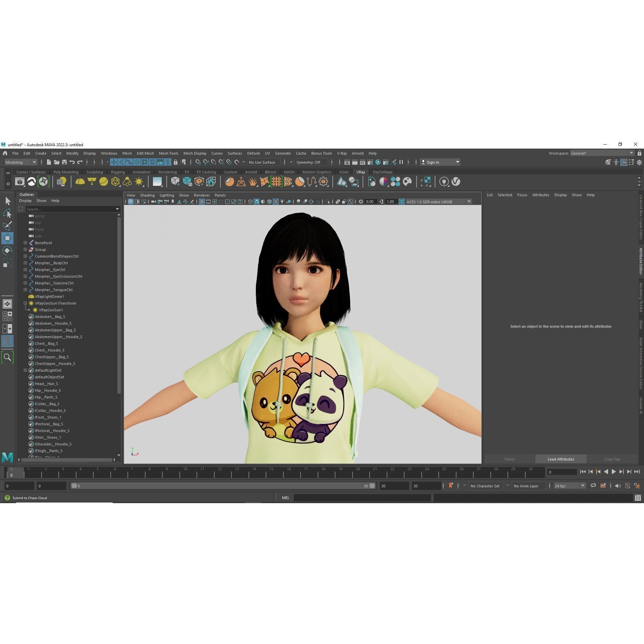Image resolution: width=644 pixels, height=644 pixels.
Task: Create a V-Ray sun light from shelf
Action: tap(139, 182)
